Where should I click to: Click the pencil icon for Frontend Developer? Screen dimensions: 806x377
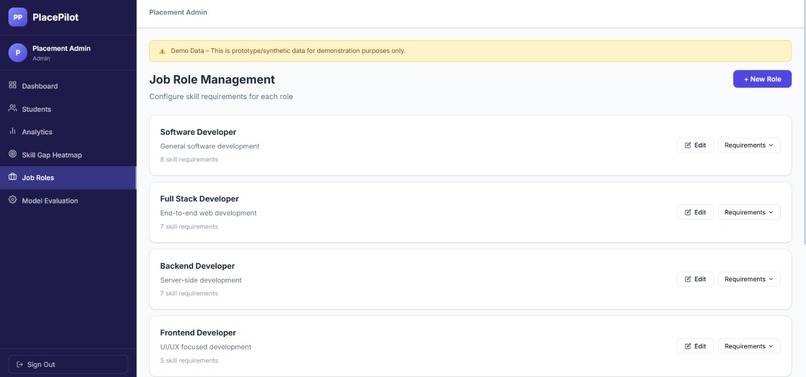(x=688, y=347)
